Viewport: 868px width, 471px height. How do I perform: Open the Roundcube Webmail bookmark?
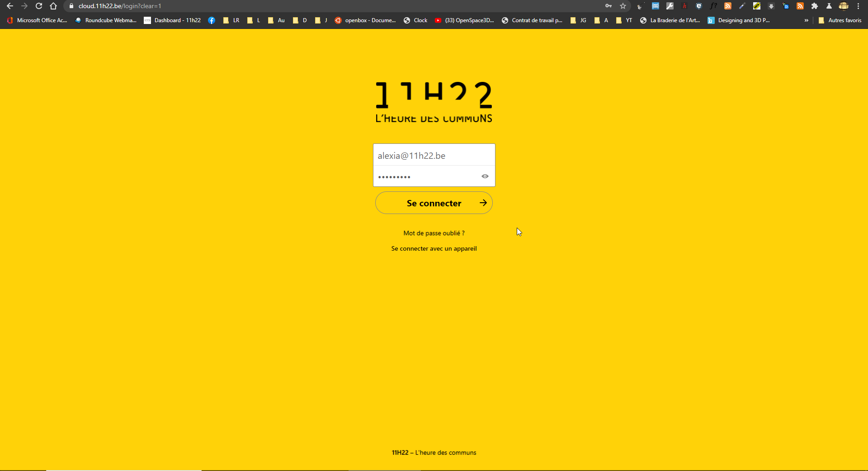pyautogui.click(x=106, y=20)
